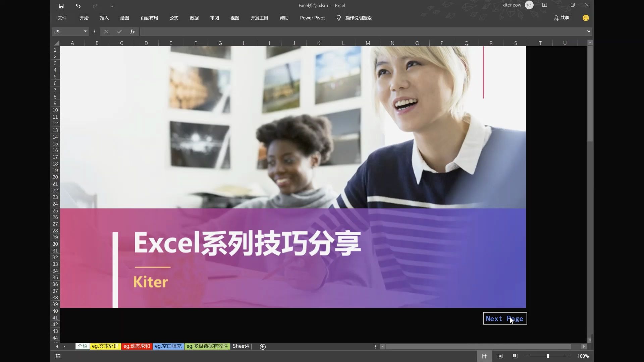Click the 操作说明搜索 search field
644x362 pixels.
(358, 18)
